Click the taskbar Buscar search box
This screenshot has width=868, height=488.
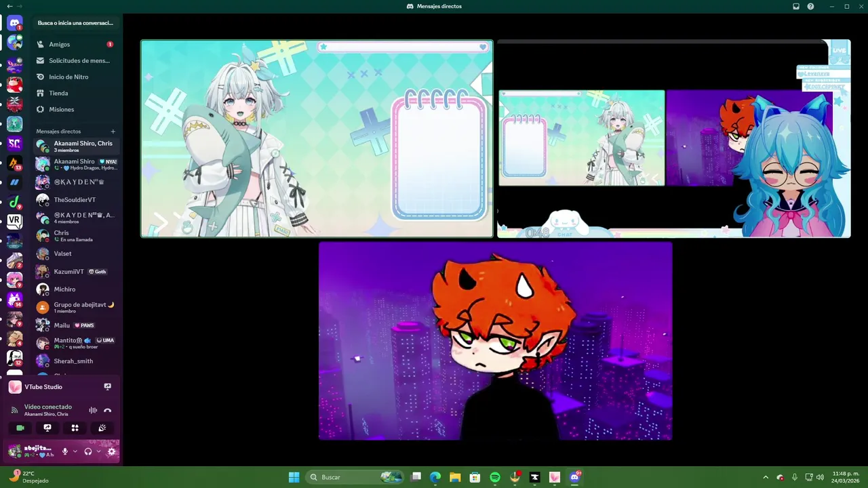(355, 477)
